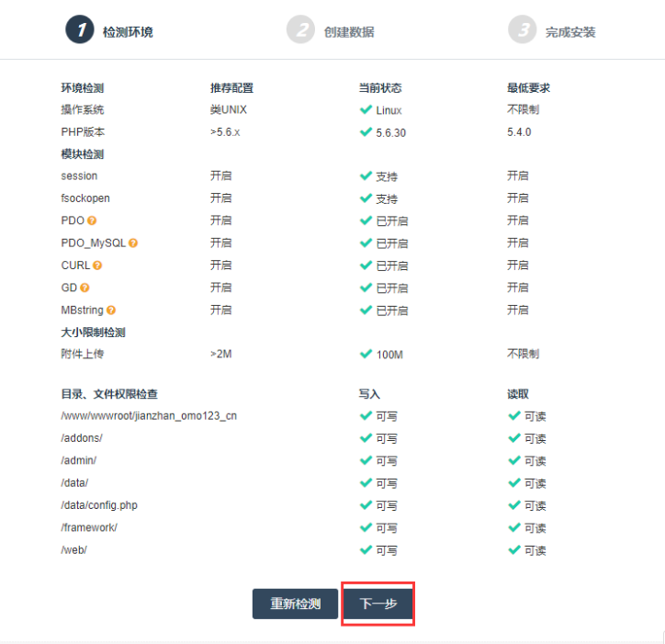
Task: Click the >2M recommended value
Action: coord(221,354)
